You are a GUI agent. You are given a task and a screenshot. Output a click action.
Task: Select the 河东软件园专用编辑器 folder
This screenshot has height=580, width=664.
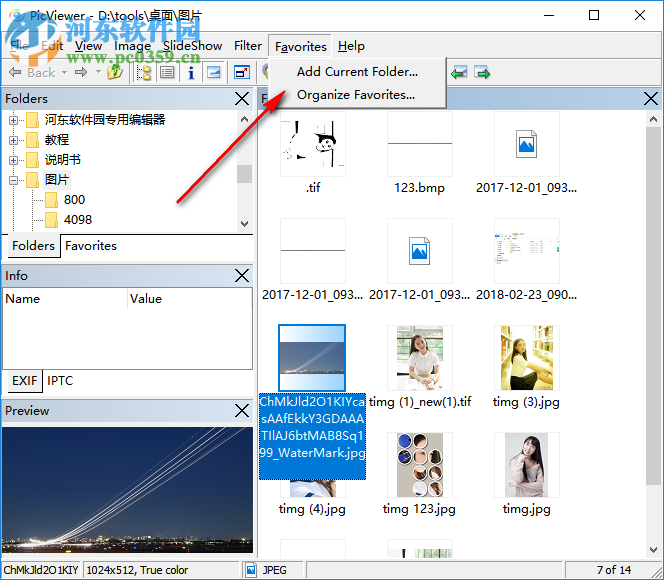[x=105, y=120]
